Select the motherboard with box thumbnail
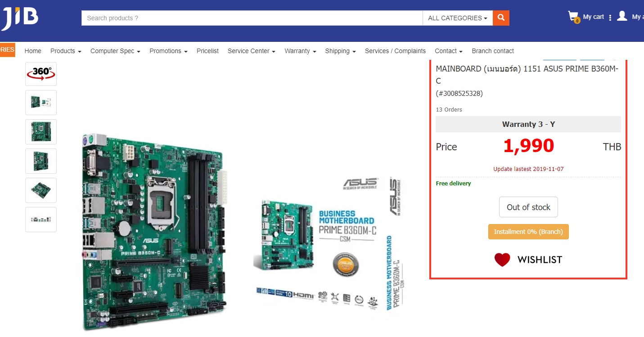This screenshot has width=644, height=337. [41, 103]
